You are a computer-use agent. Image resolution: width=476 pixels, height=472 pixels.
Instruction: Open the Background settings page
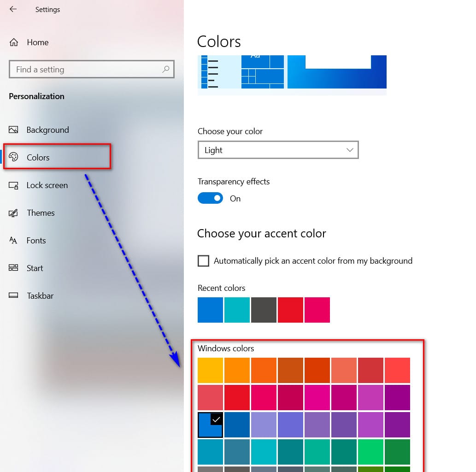coord(47,130)
